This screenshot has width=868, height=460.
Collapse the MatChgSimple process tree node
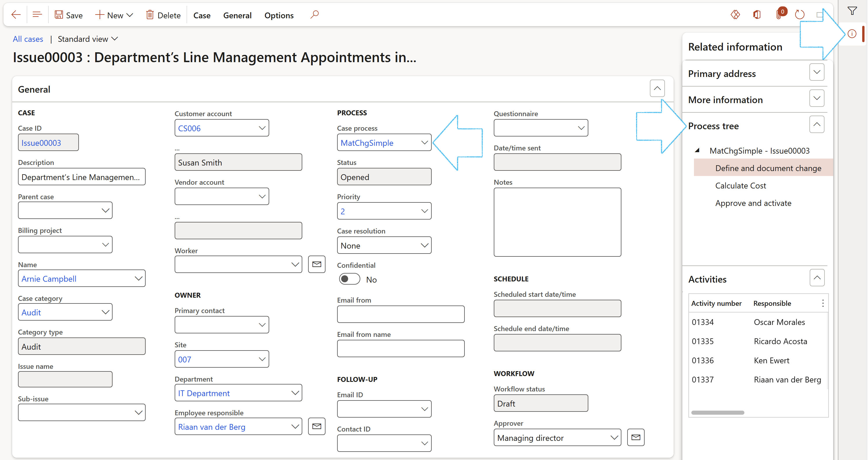pyautogui.click(x=697, y=151)
